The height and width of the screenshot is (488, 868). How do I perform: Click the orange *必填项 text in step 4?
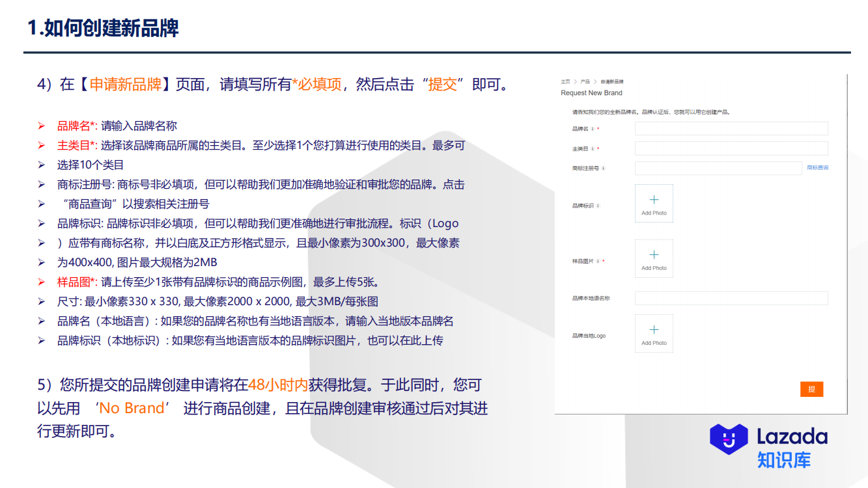(316, 85)
